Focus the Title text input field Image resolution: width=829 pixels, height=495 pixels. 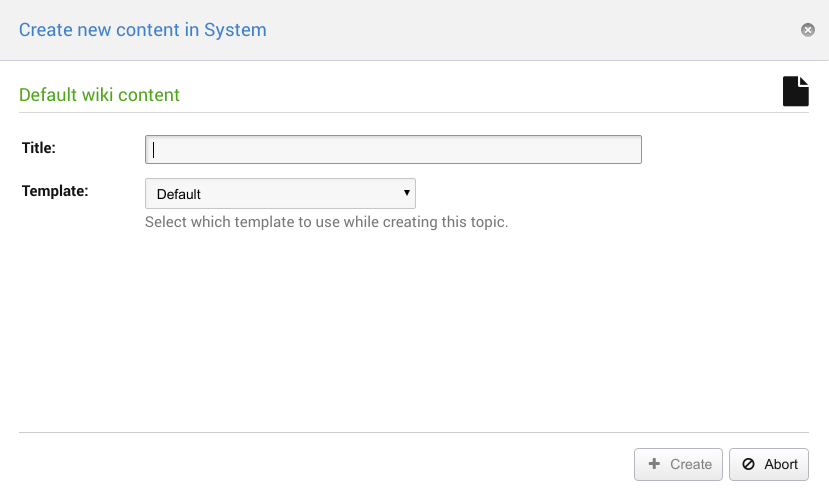pos(393,149)
